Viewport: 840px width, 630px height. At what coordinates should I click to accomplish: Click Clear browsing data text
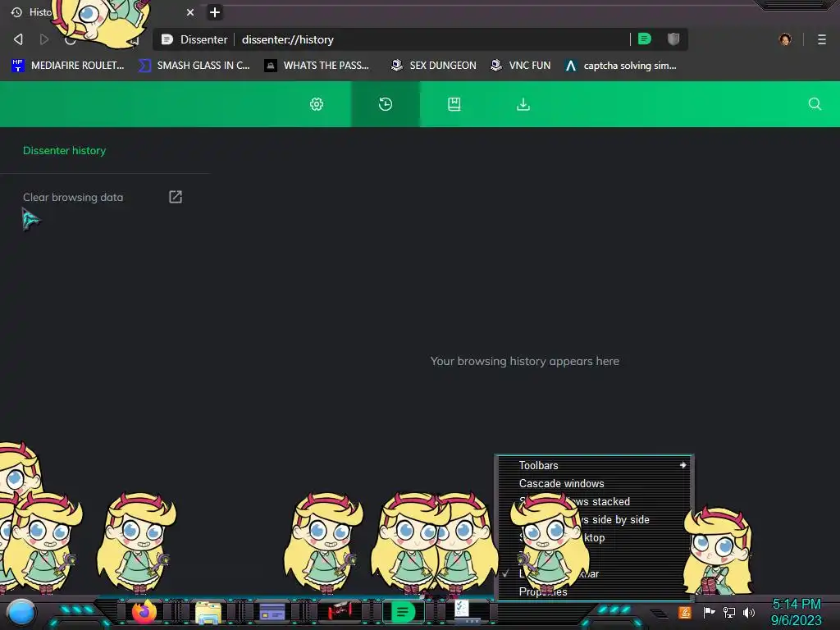(73, 197)
